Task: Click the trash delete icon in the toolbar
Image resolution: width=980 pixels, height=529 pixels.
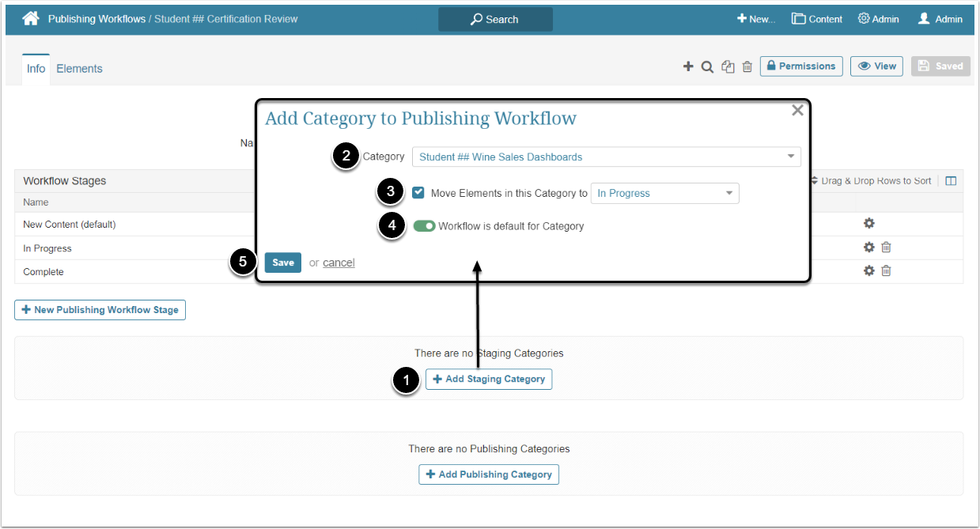Action: click(x=747, y=66)
